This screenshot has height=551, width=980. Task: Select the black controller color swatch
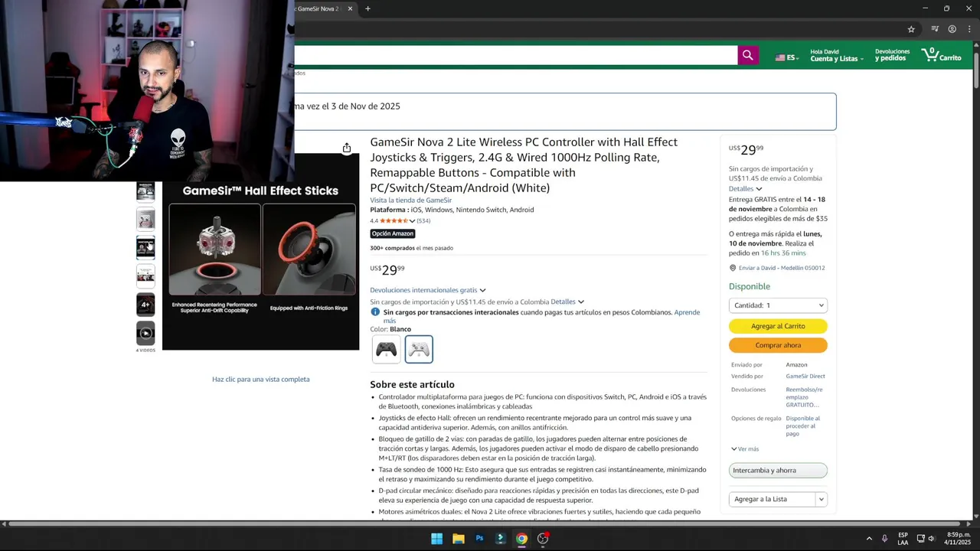(386, 349)
